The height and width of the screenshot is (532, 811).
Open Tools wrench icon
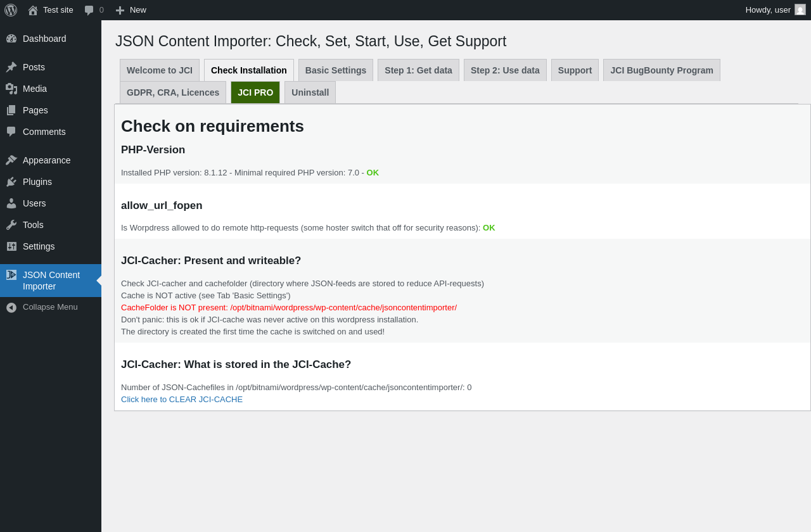11,225
